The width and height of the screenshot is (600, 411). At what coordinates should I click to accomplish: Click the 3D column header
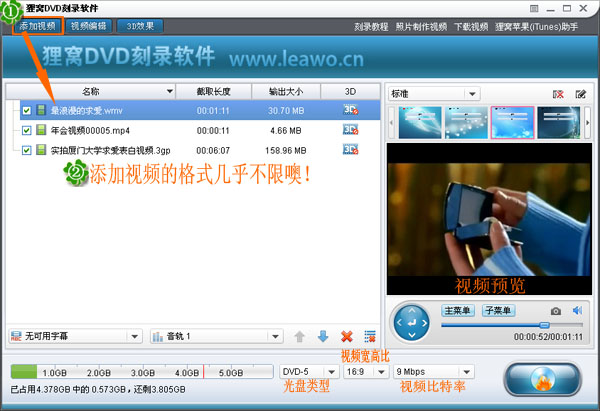coord(350,91)
